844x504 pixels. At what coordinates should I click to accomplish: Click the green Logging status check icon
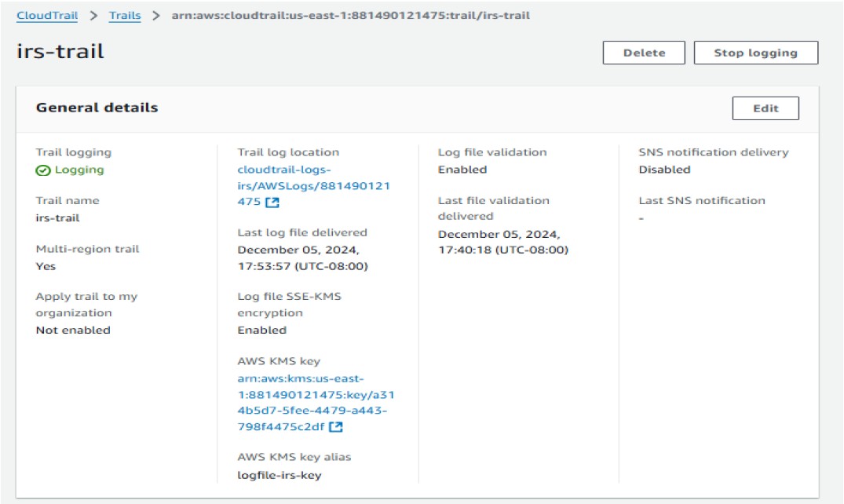43,170
